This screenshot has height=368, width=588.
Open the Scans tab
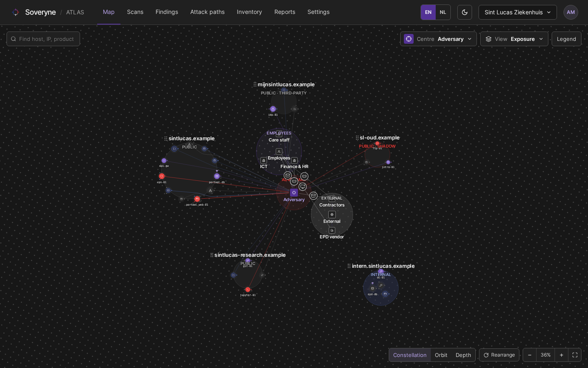pyautogui.click(x=135, y=12)
